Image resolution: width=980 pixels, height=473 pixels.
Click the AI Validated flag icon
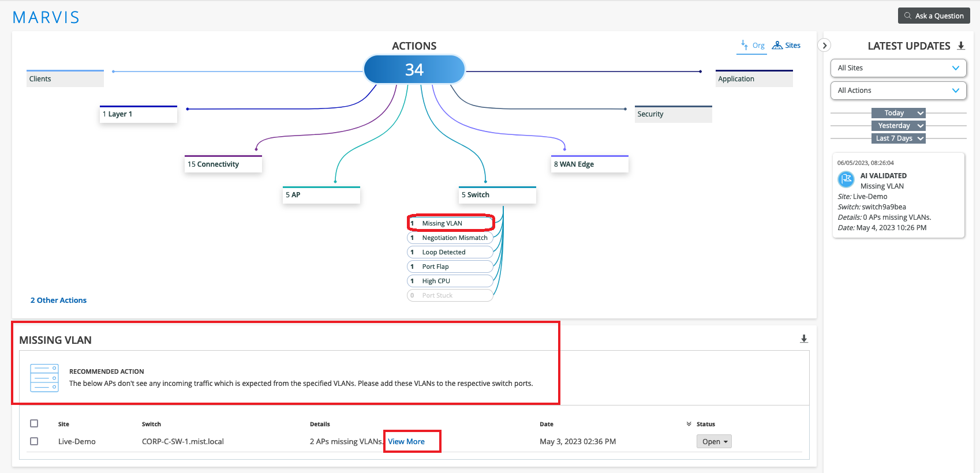click(x=846, y=179)
